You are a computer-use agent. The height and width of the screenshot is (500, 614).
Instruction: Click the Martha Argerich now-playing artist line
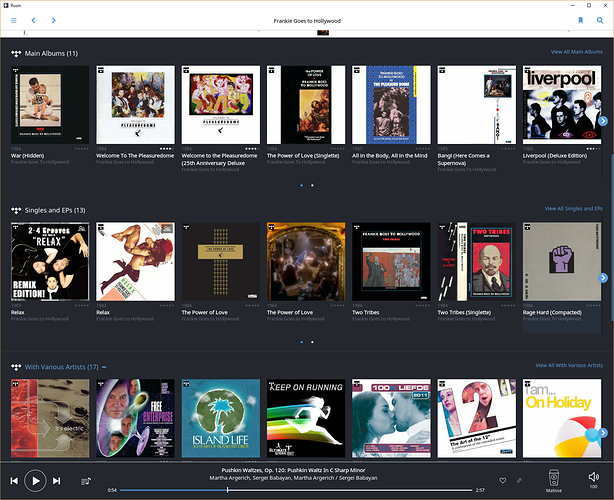(293, 478)
